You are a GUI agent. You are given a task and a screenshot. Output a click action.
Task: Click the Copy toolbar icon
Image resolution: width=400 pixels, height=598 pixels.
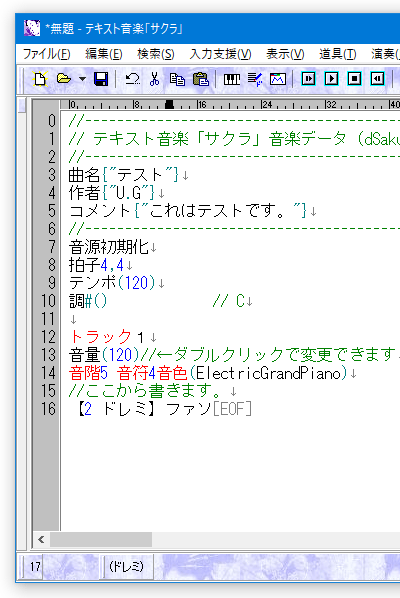click(x=177, y=79)
